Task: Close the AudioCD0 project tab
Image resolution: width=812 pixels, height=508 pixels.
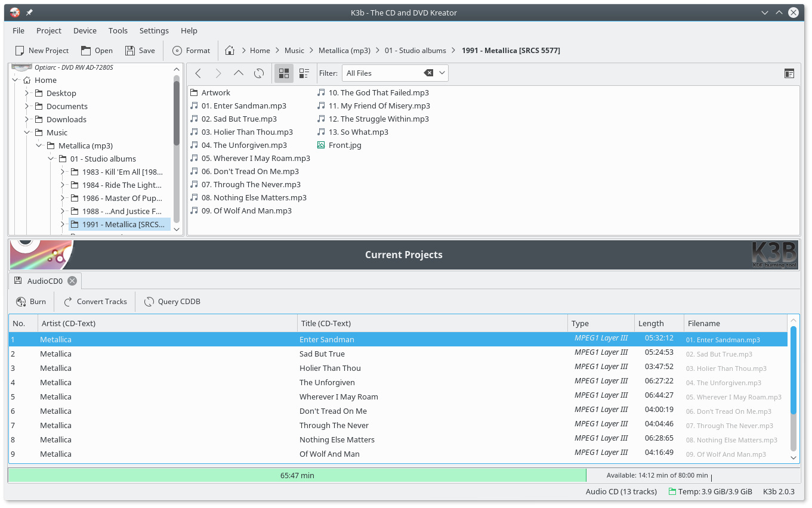Action: coord(72,281)
